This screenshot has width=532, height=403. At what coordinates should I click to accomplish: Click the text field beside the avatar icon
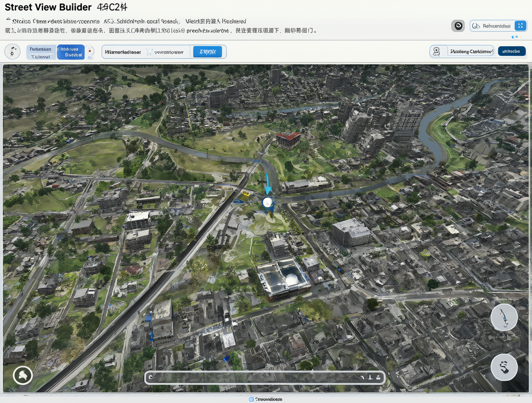(470, 51)
